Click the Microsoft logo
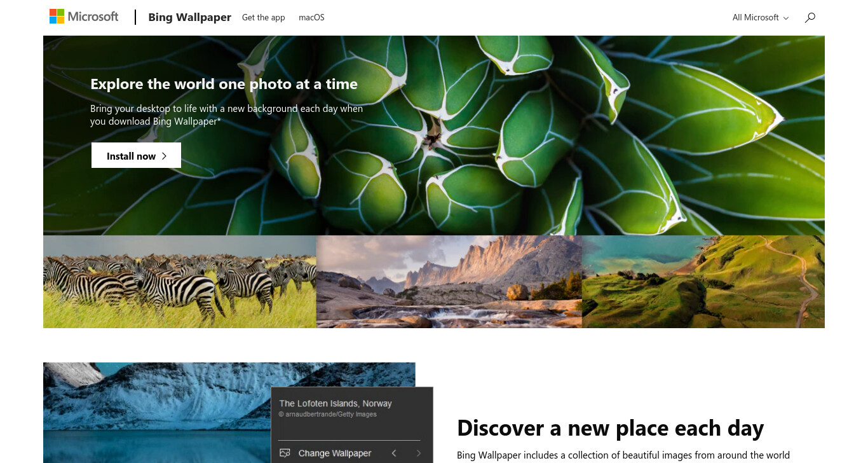The image size is (868, 463). coord(84,17)
